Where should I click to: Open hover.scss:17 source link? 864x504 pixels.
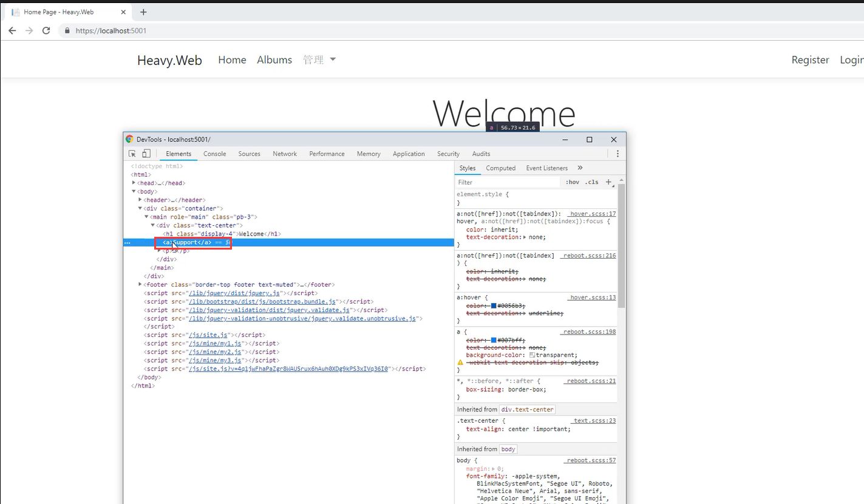coord(592,214)
